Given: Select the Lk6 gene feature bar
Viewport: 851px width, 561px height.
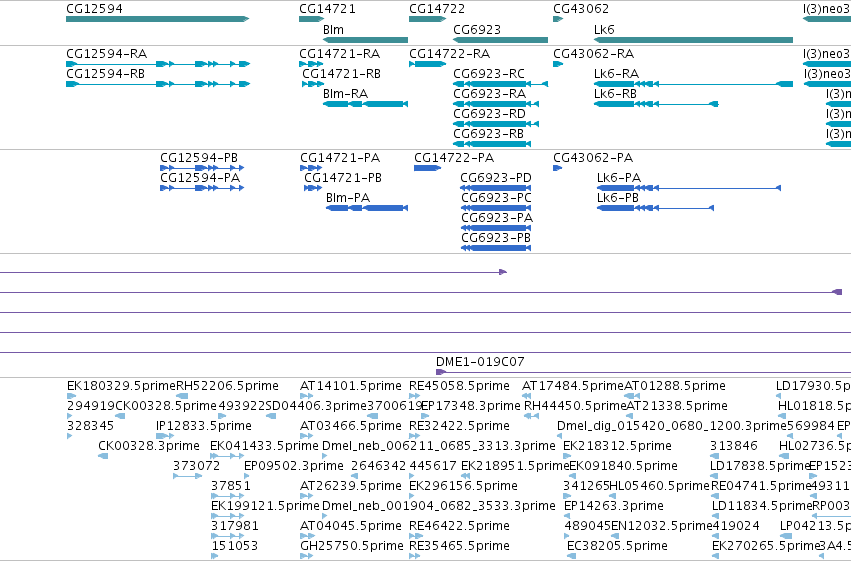Looking at the screenshot, I should pos(694,40).
